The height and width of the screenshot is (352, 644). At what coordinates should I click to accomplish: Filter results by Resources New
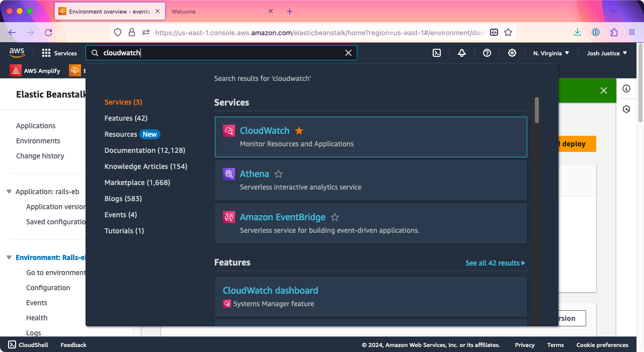132,134
